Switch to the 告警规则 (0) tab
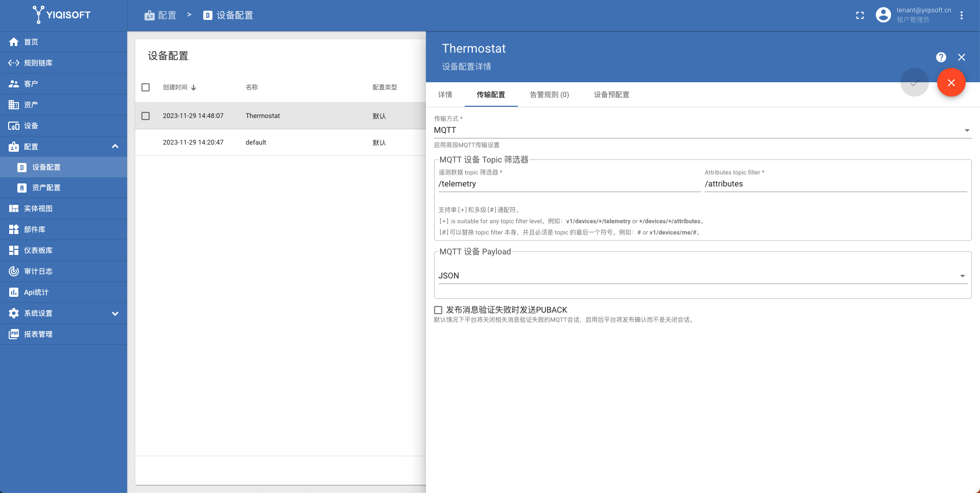 (x=549, y=95)
